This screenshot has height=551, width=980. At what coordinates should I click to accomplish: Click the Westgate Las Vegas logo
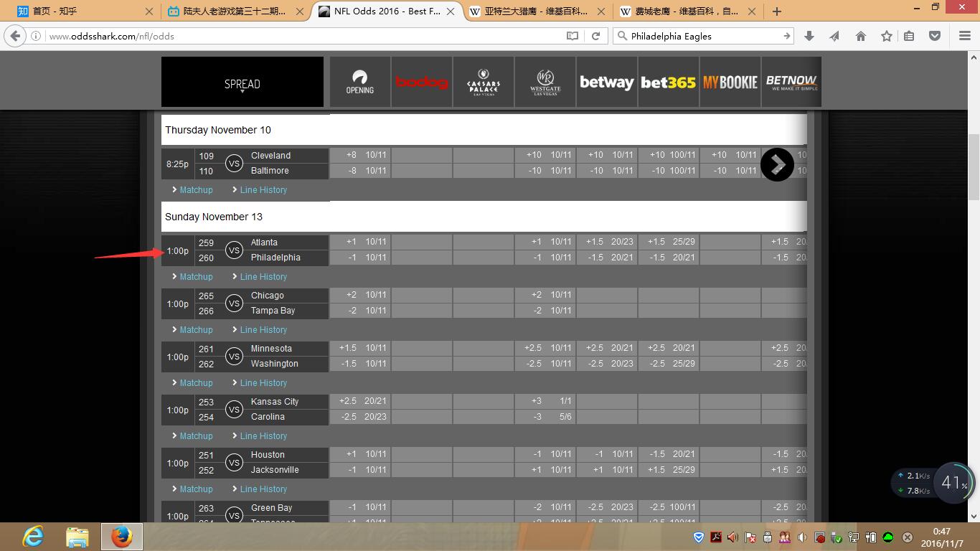[545, 83]
